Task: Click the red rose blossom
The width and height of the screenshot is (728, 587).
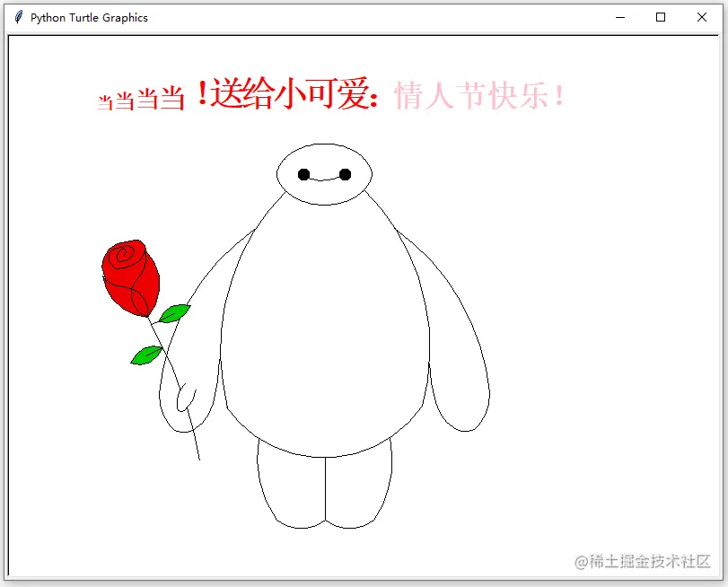Action: [x=130, y=277]
